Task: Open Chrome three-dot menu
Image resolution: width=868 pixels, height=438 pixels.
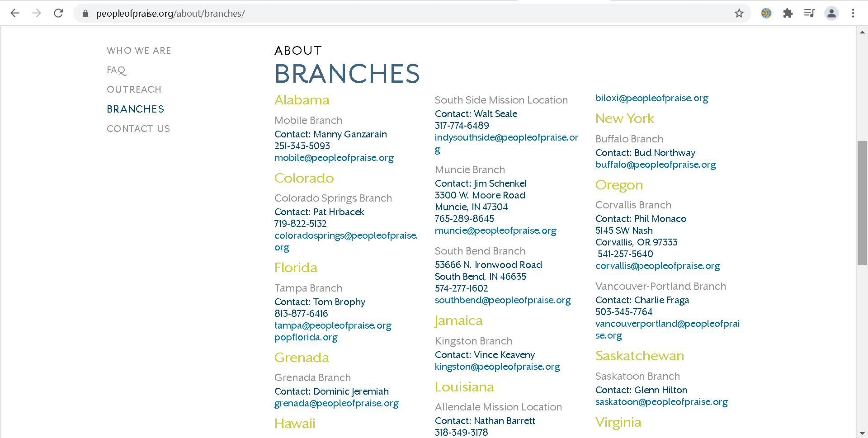Action: [x=853, y=14]
